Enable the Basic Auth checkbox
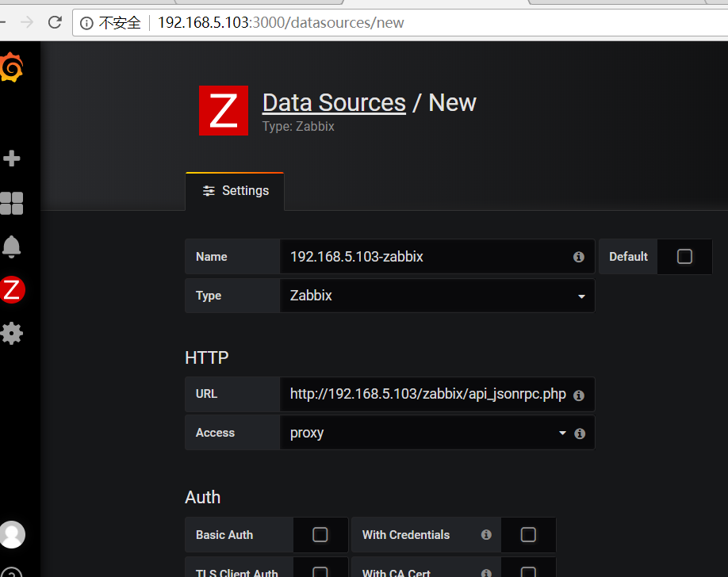Screen dimensions: 728x577 (320, 535)
